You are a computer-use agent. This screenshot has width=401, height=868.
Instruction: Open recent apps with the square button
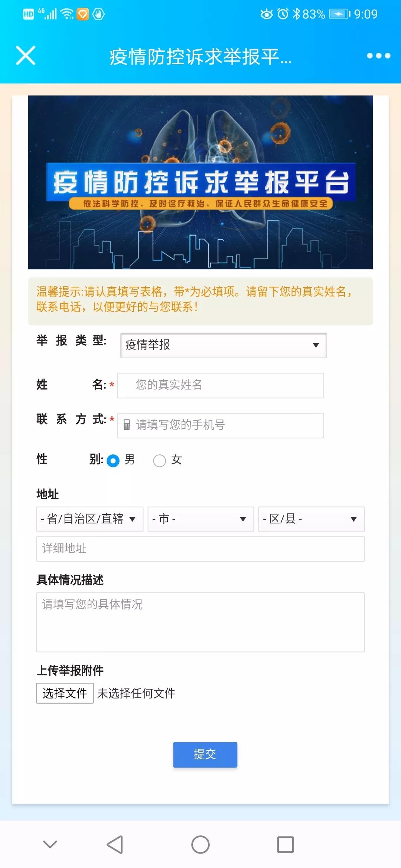pyautogui.click(x=286, y=845)
